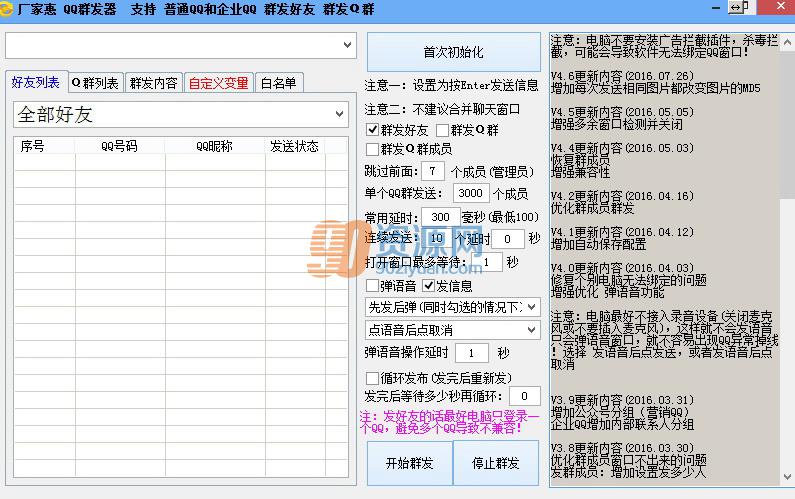Click the 注意二 不建议合并聊天窗口 note
The height and width of the screenshot is (499, 795).
[442, 109]
